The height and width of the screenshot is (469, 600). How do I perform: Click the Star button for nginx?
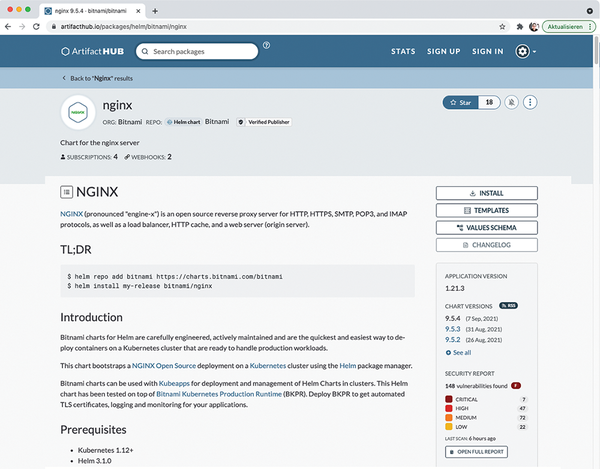(x=461, y=103)
